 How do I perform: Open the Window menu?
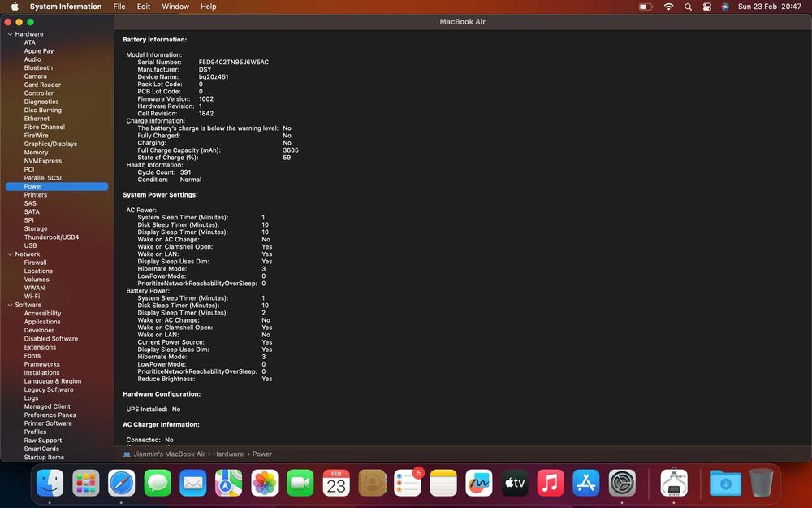(175, 7)
